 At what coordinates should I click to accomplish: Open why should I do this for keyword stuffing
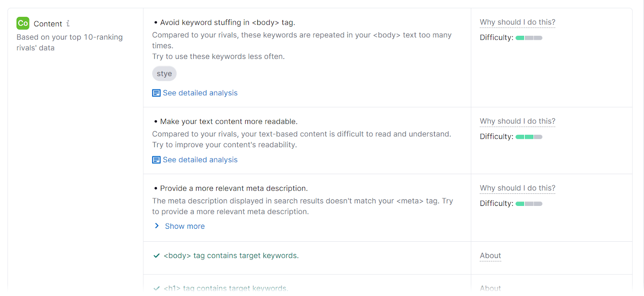517,22
